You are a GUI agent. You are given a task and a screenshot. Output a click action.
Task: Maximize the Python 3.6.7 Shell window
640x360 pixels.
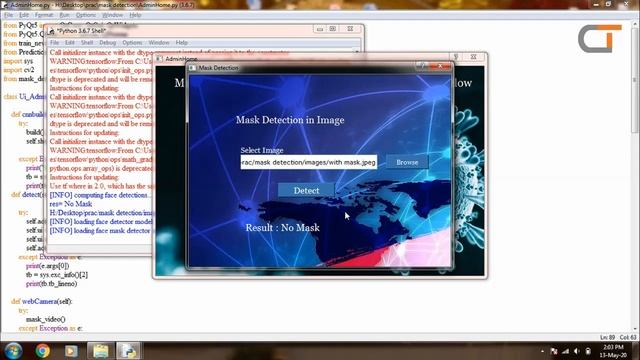point(333,29)
